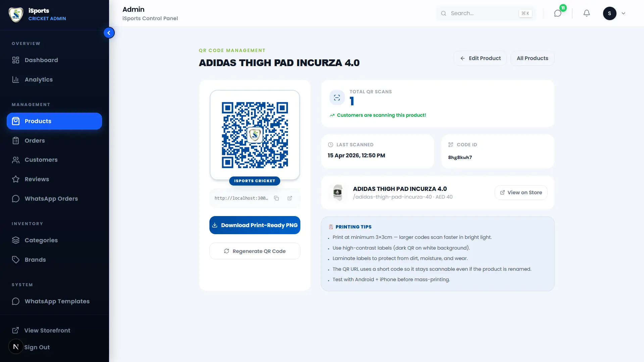Click the ISPORTS CRICKET badge label
The width and height of the screenshot is (644, 362).
click(255, 181)
